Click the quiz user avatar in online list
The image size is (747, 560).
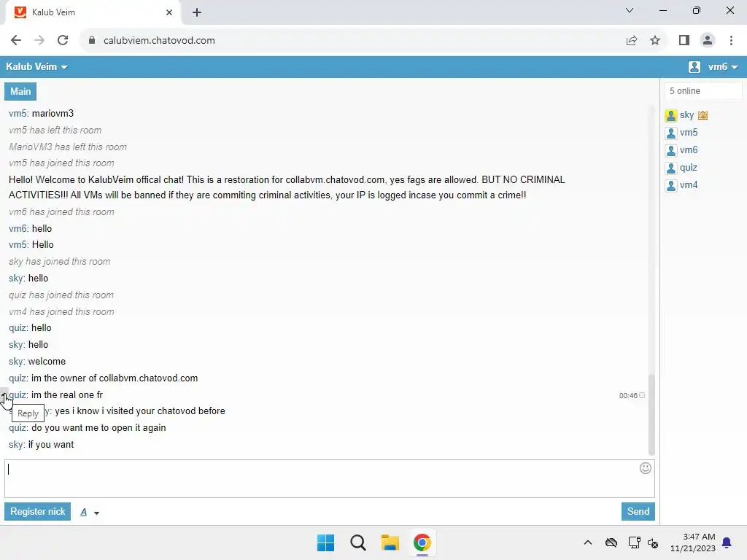pyautogui.click(x=671, y=168)
